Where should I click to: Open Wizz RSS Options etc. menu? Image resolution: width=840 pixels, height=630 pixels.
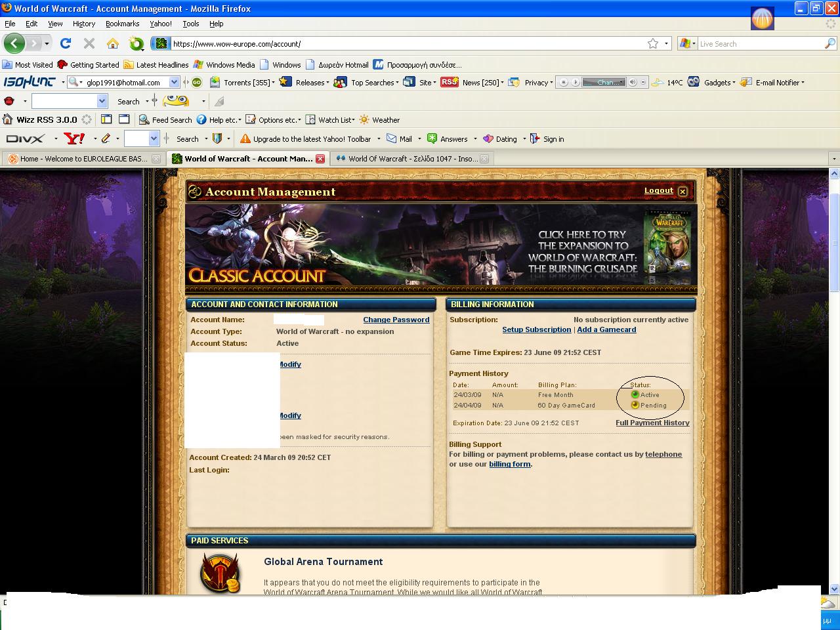click(273, 119)
